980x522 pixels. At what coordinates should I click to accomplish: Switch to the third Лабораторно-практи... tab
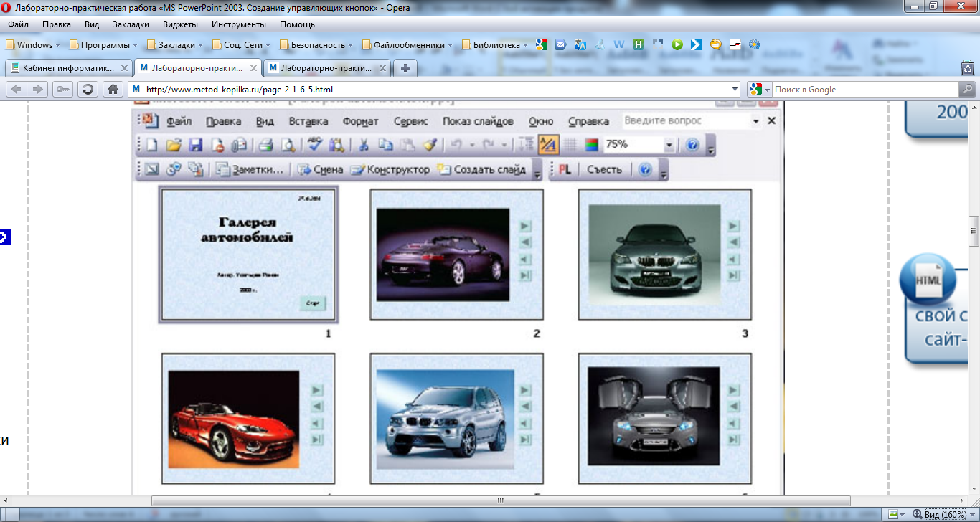pyautogui.click(x=328, y=68)
